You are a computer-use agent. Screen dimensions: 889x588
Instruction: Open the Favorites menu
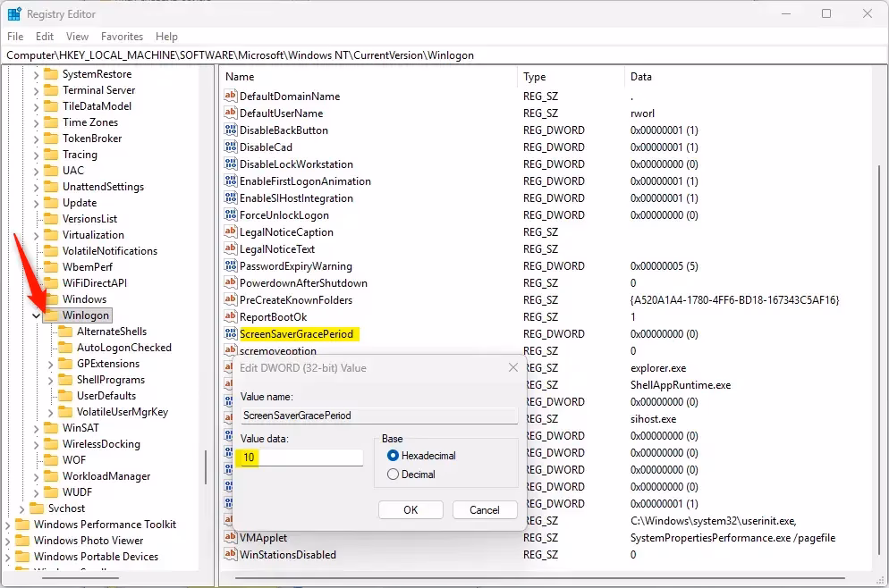[122, 37]
